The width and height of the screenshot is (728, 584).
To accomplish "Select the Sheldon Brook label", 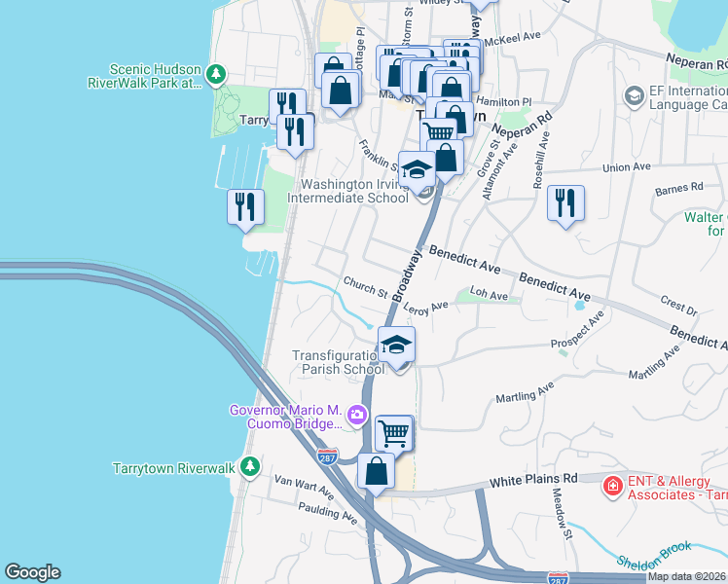I will click(654, 555).
